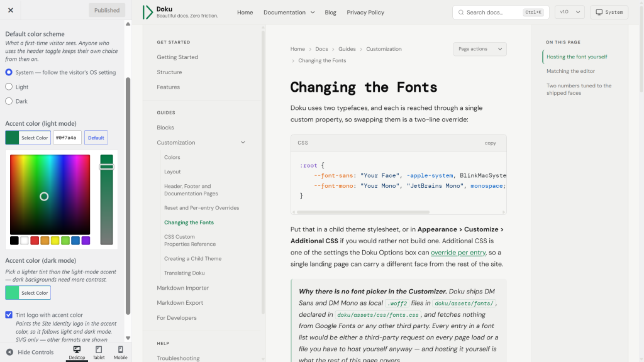Open For Developers in sidebar
This screenshot has height=362, width=644.
[x=177, y=317]
